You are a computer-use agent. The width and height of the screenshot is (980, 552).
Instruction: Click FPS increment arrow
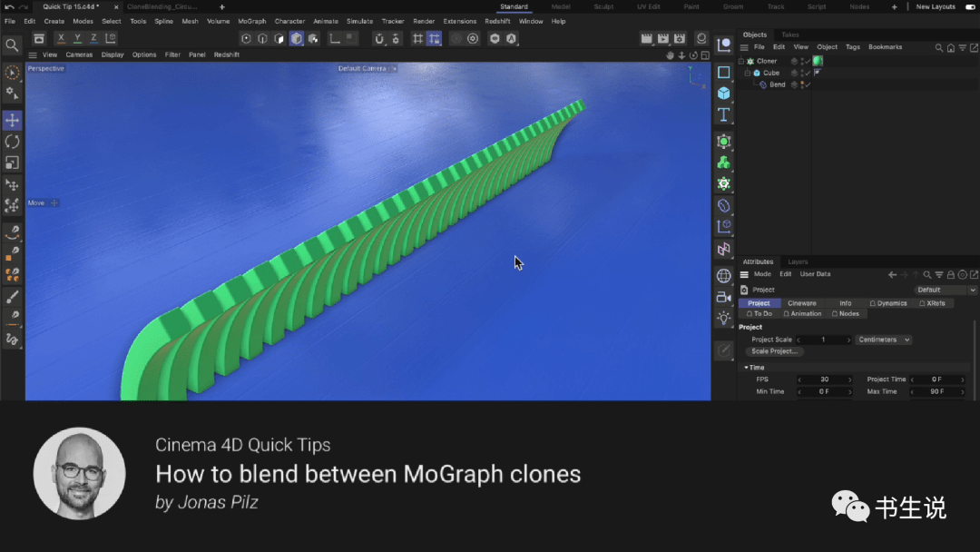pos(849,379)
